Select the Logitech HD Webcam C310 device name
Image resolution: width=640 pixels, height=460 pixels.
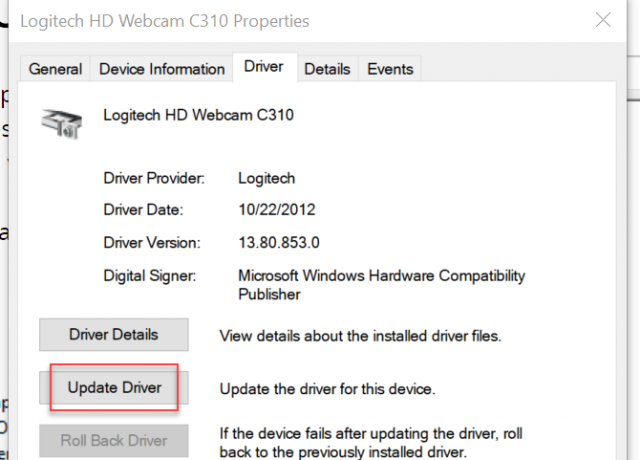point(198,115)
